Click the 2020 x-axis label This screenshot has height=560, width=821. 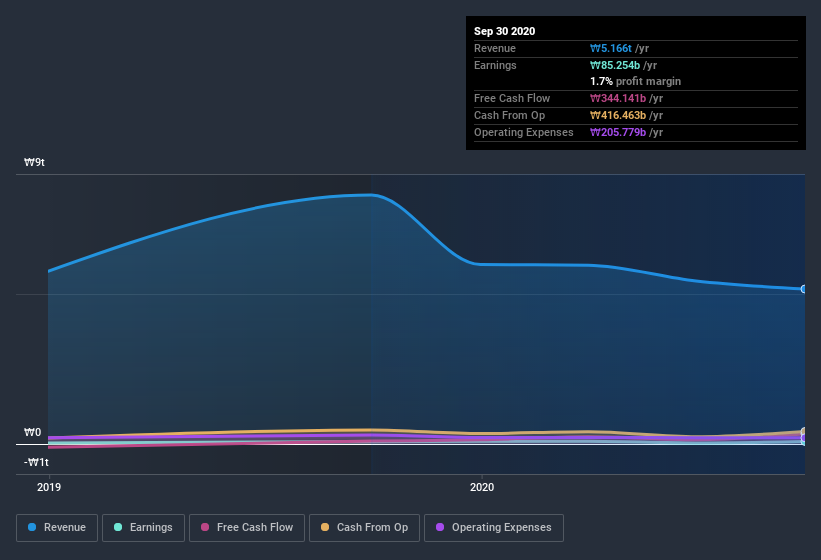(x=482, y=487)
